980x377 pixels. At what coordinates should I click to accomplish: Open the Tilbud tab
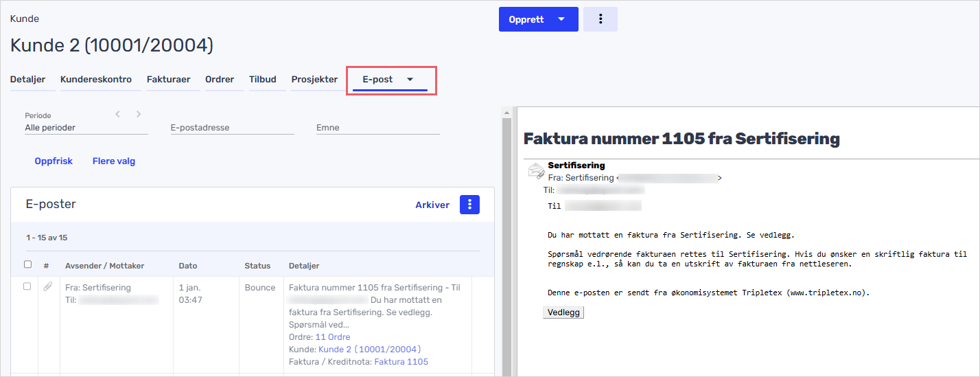pos(263,79)
